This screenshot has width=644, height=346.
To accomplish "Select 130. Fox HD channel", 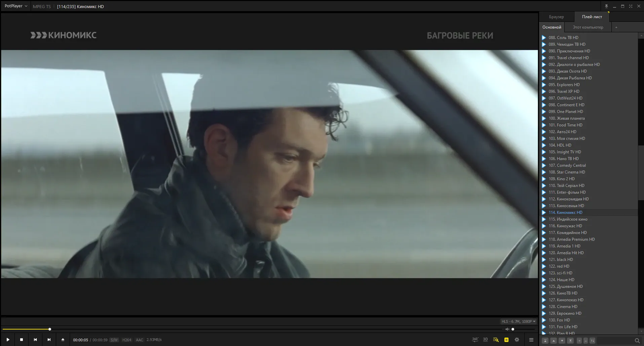I will click(x=589, y=320).
